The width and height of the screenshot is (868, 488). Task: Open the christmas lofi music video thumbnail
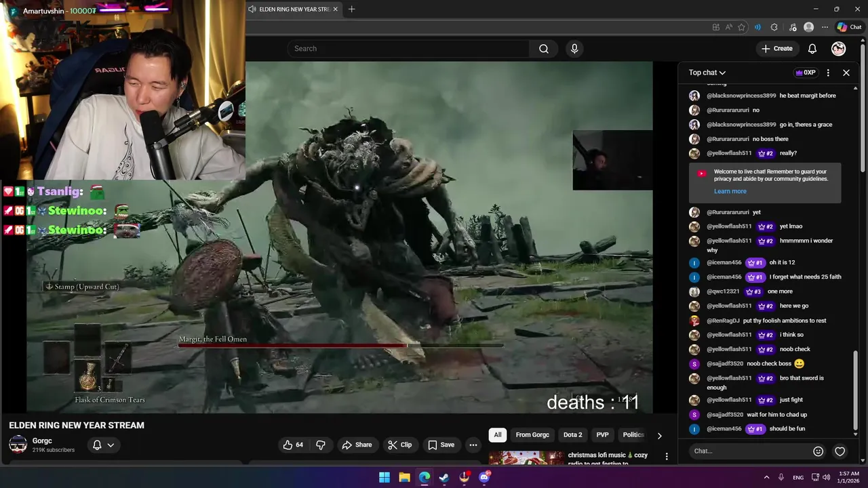526,458
